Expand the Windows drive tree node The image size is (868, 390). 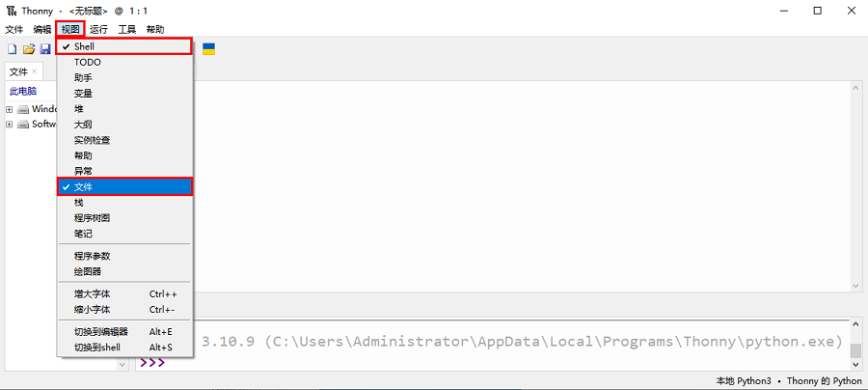pyautogui.click(x=9, y=109)
